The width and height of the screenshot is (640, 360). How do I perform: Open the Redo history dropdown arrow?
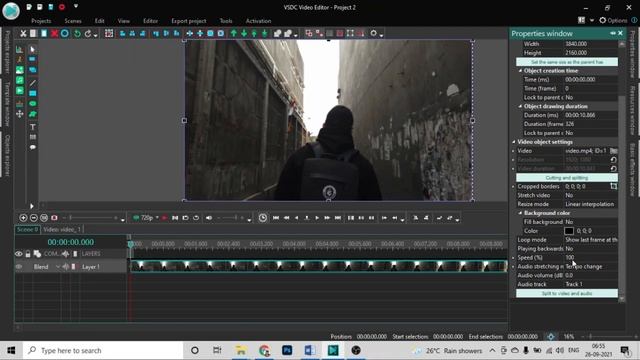(96, 35)
